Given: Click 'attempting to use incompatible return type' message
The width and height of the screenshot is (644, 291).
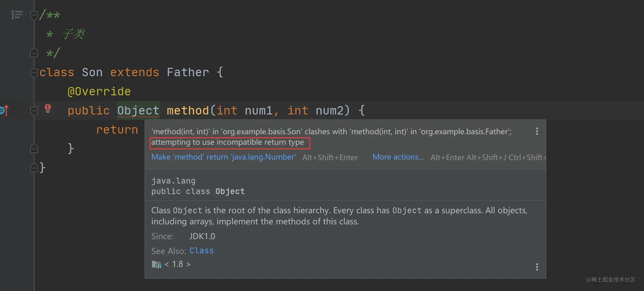Looking at the screenshot, I should (x=228, y=142).
